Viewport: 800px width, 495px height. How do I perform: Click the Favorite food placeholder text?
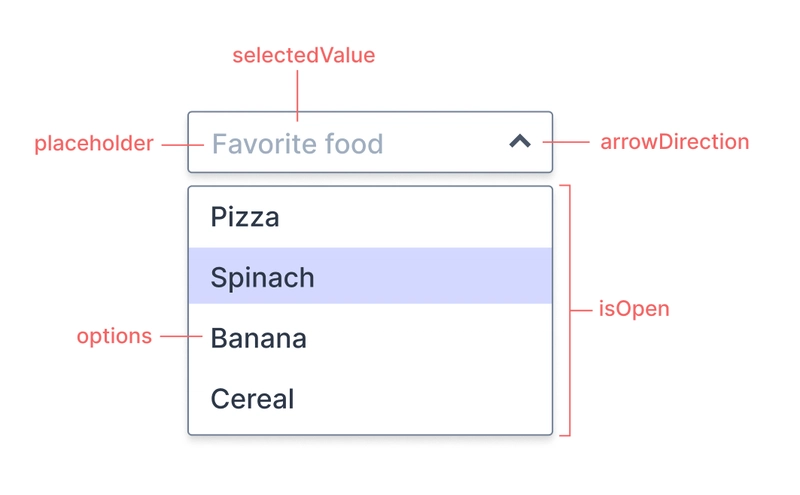297,144
